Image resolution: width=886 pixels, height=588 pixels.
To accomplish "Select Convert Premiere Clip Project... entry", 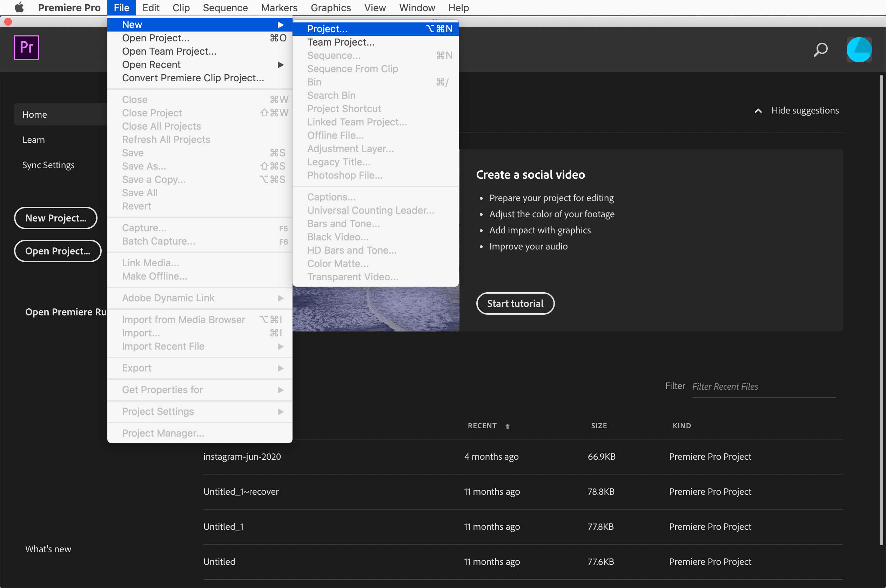I will coord(193,78).
